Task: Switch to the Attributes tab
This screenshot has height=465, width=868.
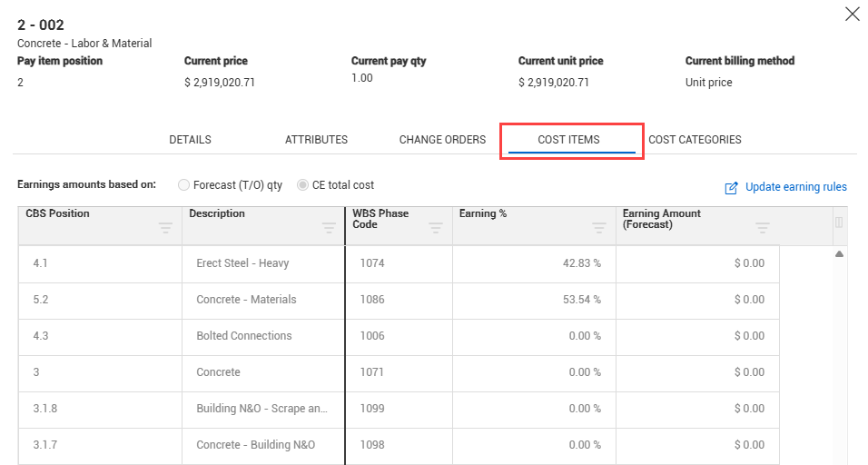Action: click(x=316, y=140)
